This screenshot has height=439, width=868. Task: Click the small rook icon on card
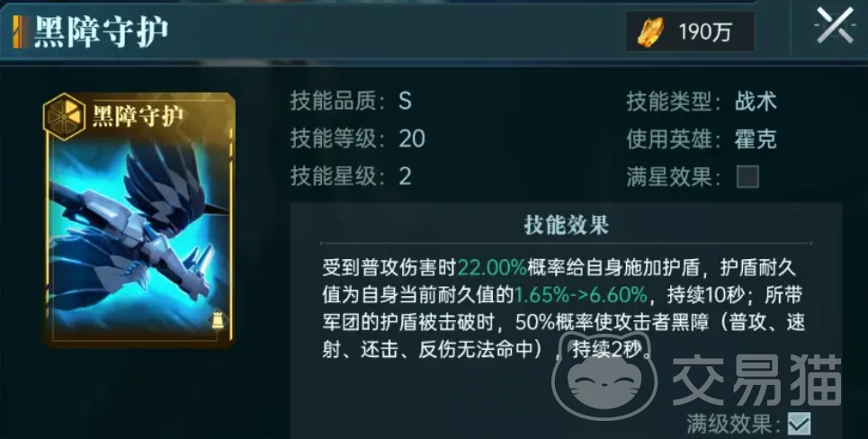219,320
